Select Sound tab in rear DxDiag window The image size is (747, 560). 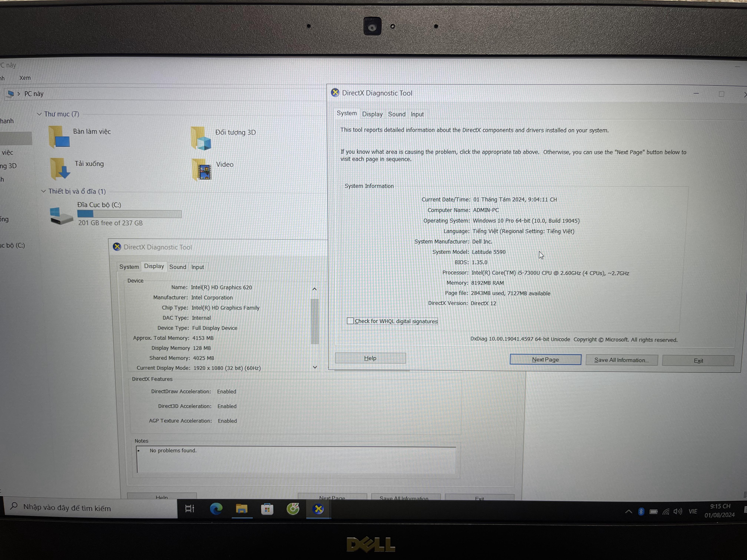point(178,267)
